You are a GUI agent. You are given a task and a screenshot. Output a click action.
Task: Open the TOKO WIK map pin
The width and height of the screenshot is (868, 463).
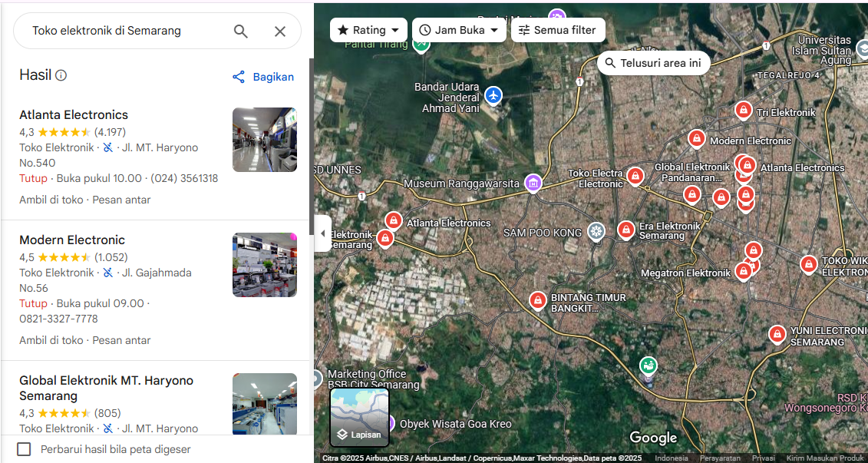[x=809, y=265]
